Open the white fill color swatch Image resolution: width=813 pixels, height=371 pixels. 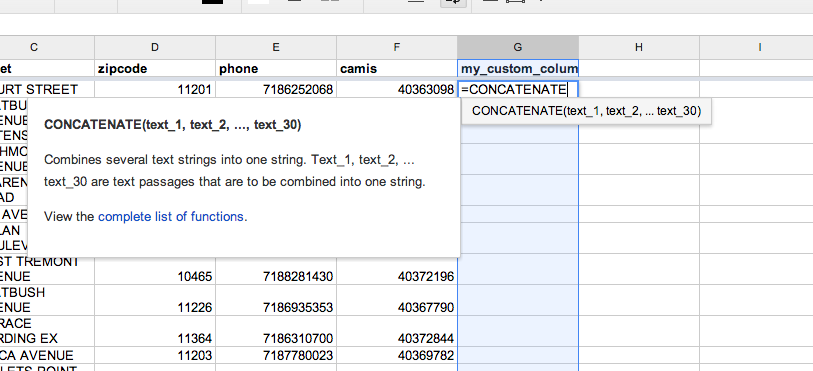point(258,2)
